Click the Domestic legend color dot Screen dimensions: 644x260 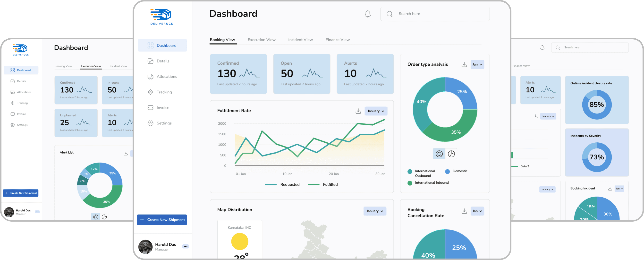[447, 172]
